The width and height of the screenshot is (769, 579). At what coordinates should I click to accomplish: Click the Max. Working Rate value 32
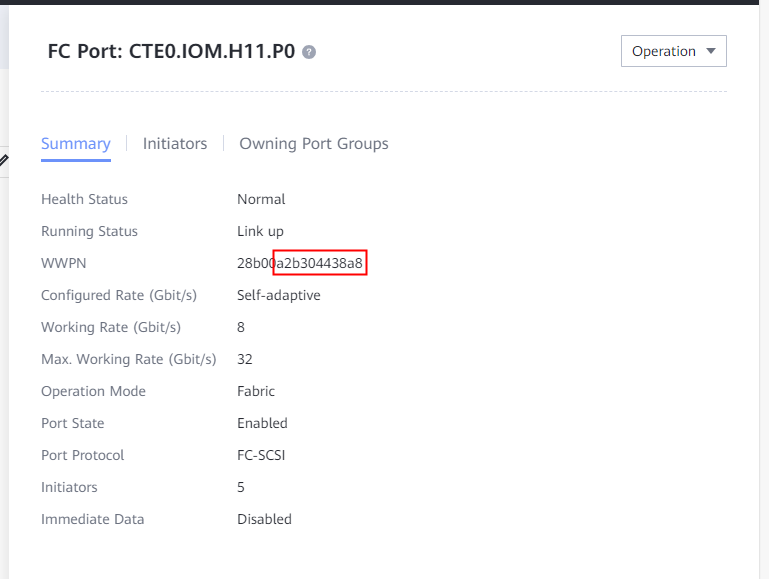coord(245,359)
